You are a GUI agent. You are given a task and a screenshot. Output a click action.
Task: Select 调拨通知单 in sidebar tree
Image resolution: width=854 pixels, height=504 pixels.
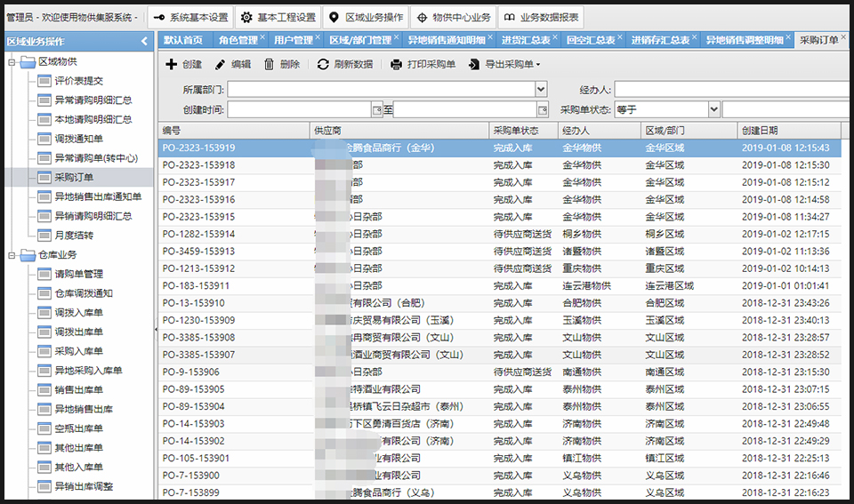click(78, 139)
